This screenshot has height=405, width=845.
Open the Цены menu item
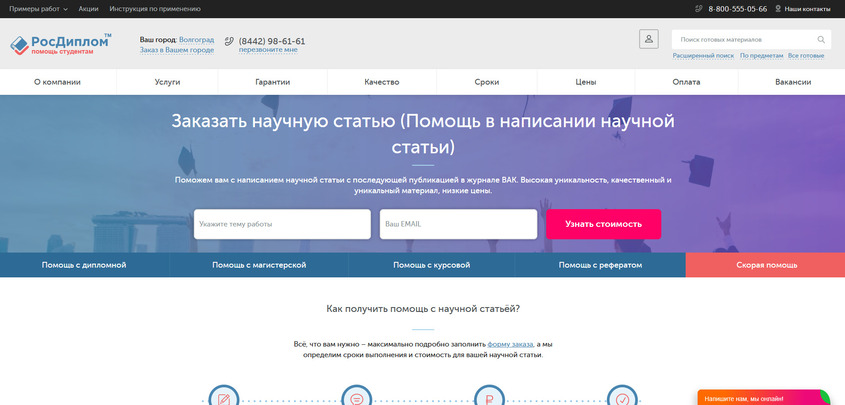coord(586,82)
